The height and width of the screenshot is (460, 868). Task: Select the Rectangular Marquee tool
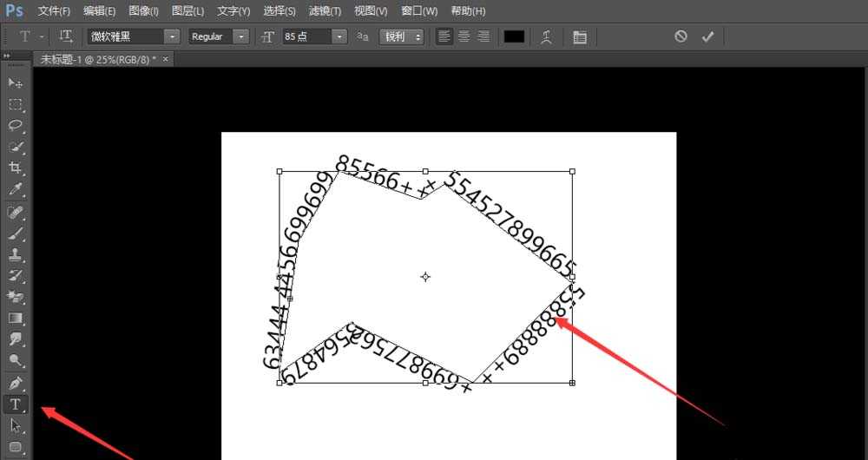pyautogui.click(x=16, y=104)
